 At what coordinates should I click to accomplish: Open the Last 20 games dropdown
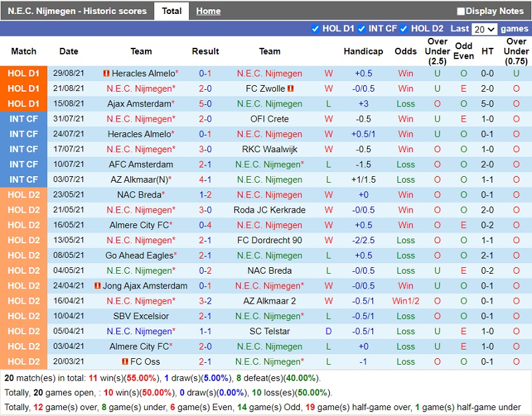click(x=484, y=29)
